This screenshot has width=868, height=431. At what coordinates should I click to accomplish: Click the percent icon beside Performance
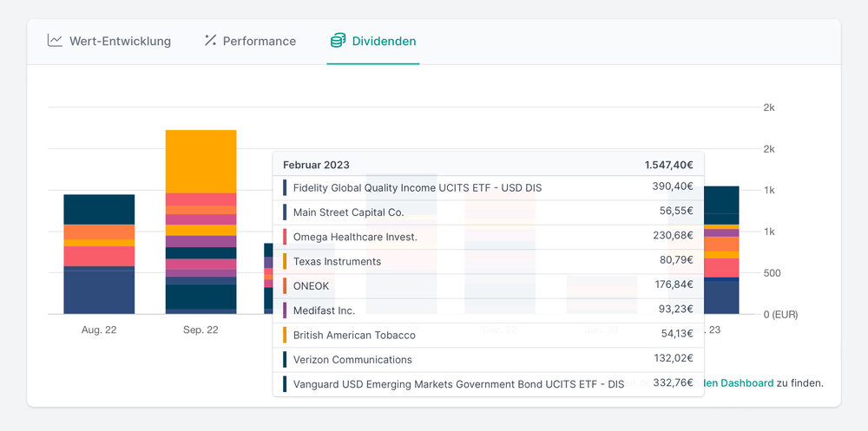pos(210,41)
